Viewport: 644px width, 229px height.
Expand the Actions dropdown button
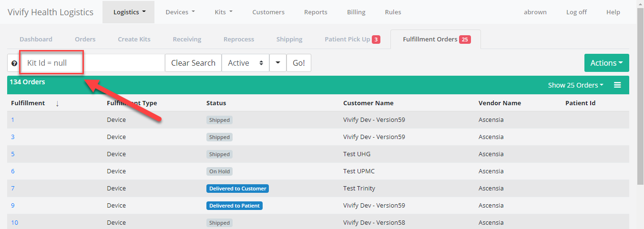[606, 63]
